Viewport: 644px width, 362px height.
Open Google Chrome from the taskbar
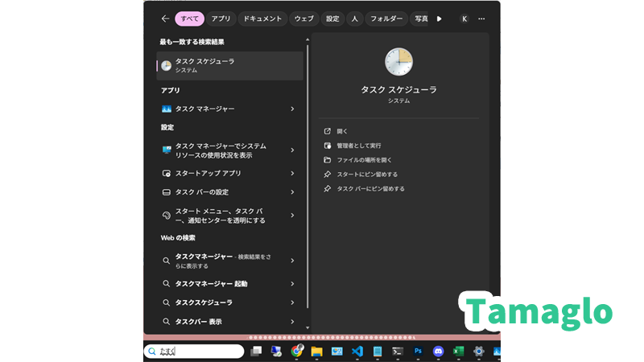click(x=296, y=351)
